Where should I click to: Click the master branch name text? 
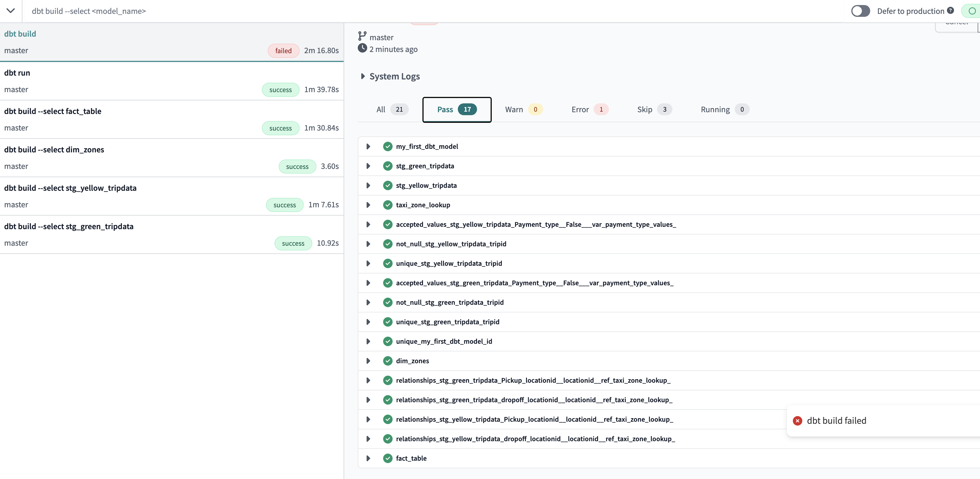point(382,37)
